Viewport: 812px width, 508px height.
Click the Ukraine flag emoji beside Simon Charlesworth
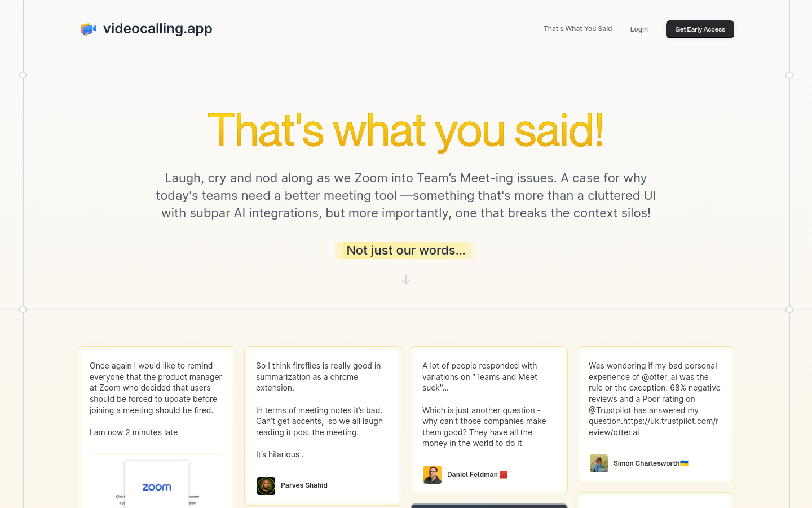coord(684,463)
